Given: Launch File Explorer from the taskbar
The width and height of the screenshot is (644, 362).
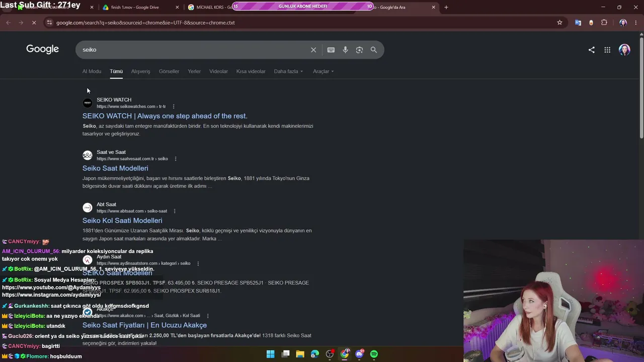Looking at the screenshot, I should tap(300, 354).
